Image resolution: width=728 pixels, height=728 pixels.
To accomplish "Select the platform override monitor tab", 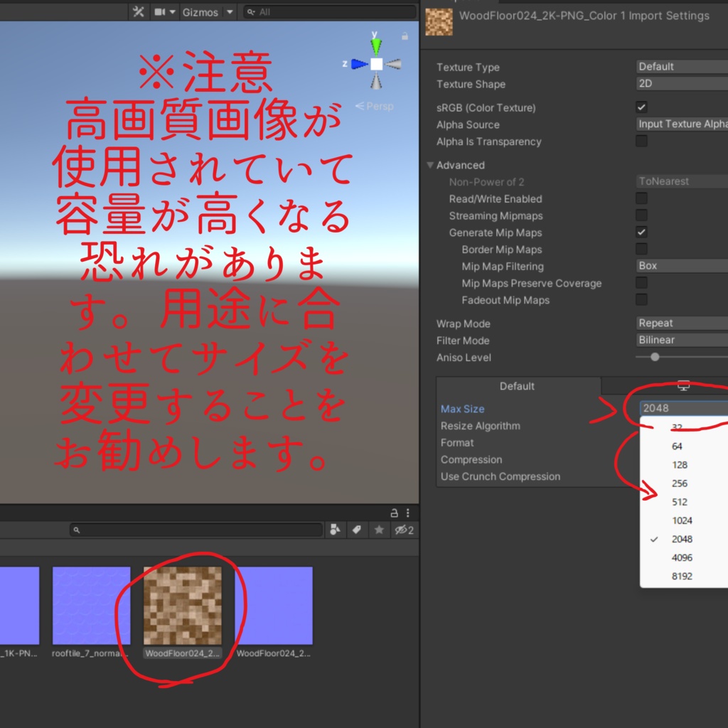I will click(682, 386).
